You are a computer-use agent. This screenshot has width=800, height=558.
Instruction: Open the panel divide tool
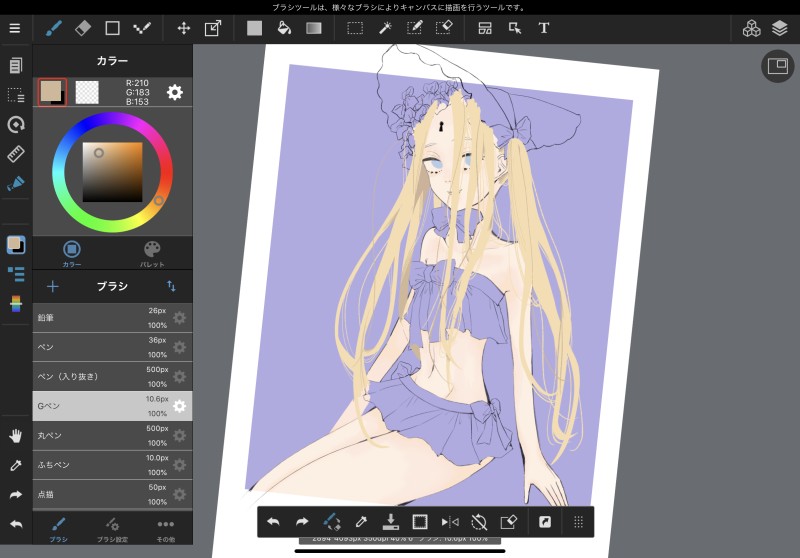tap(485, 28)
